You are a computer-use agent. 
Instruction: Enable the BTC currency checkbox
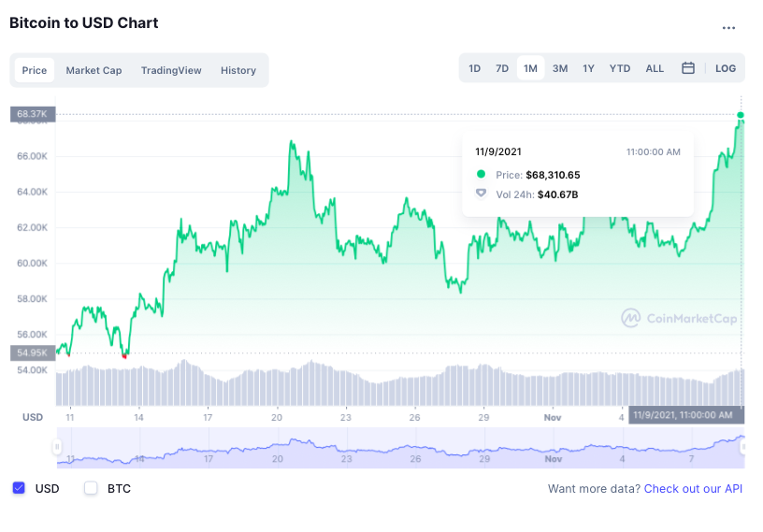point(91,488)
